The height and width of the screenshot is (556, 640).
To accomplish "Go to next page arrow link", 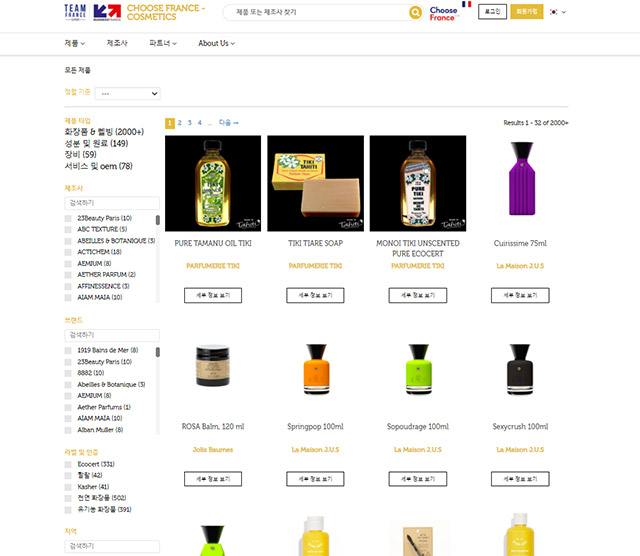I will (x=229, y=122).
